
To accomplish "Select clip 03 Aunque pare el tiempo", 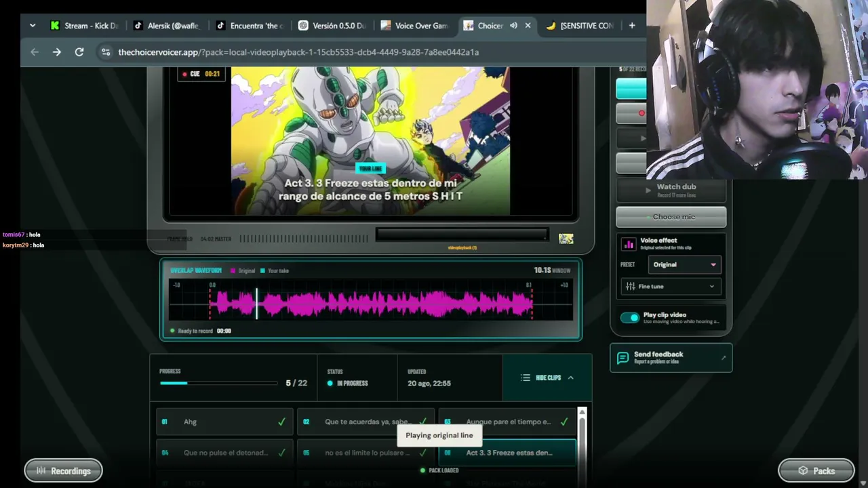I will coord(507,422).
